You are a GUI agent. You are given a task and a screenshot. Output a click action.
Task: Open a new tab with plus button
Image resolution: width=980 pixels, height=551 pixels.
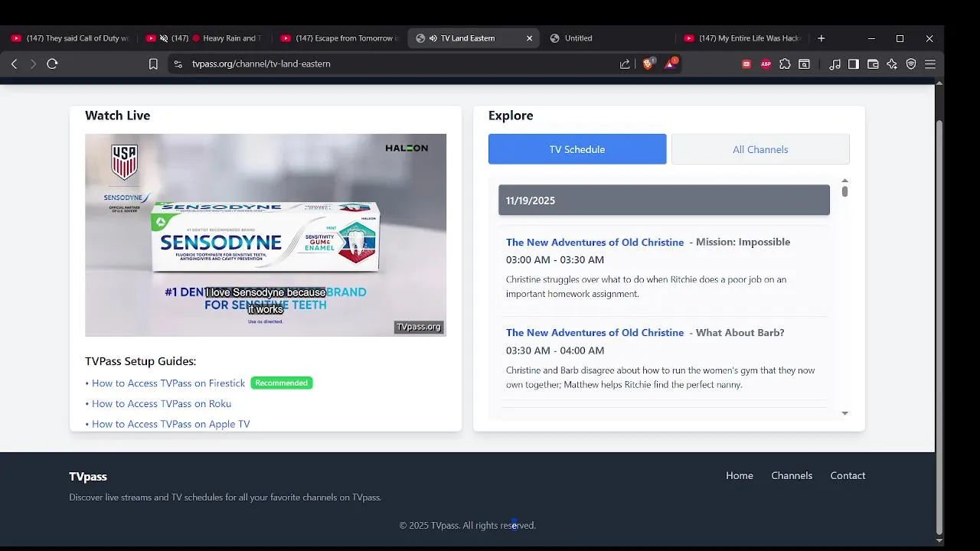pos(821,38)
